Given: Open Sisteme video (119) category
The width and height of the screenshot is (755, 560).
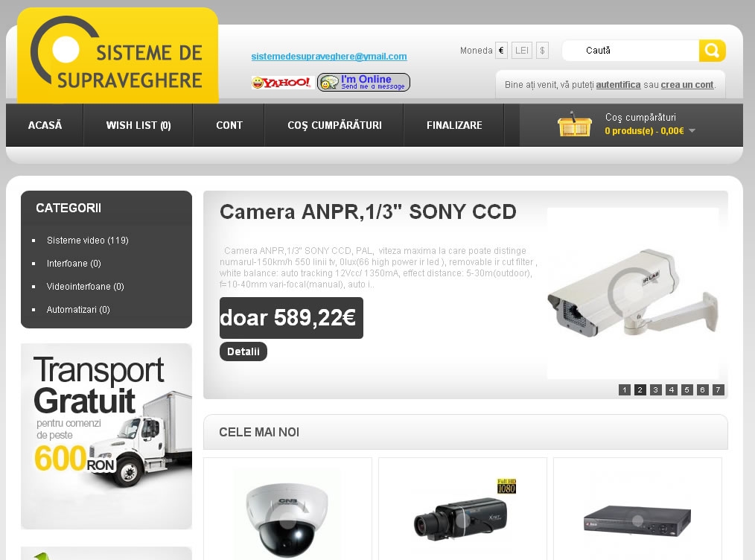Looking at the screenshot, I should pyautogui.click(x=88, y=241).
